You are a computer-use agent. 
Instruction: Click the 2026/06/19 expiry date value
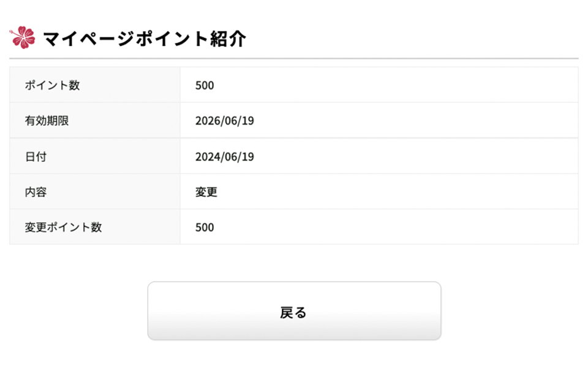(x=225, y=121)
